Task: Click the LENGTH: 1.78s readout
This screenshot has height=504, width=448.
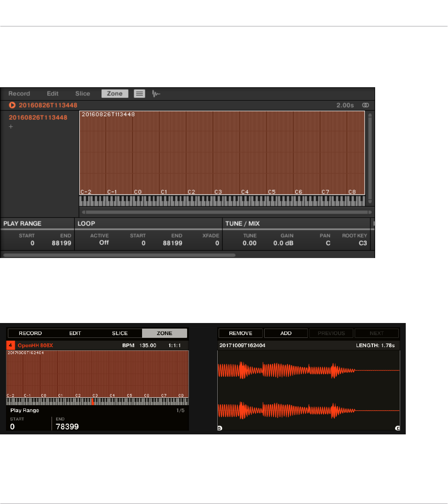Action: [375, 346]
